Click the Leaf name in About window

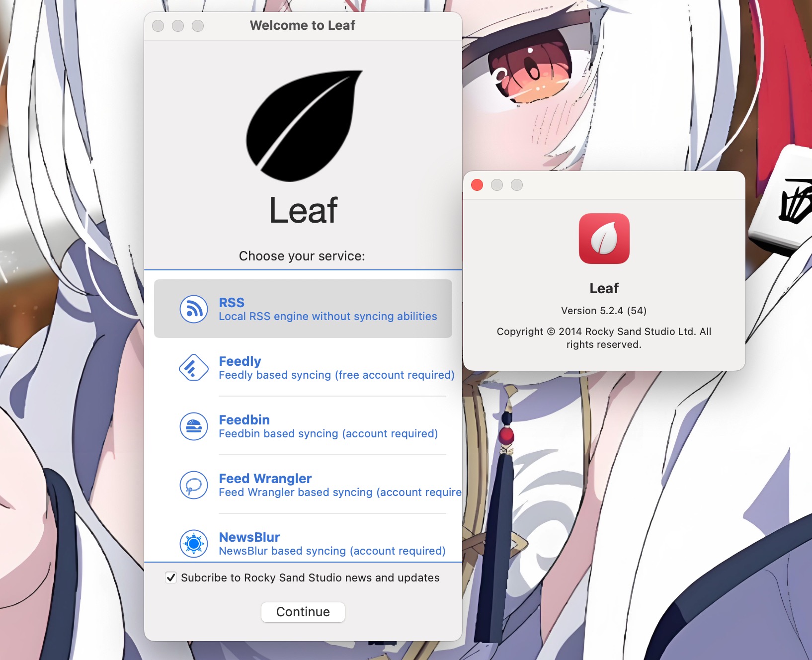pos(604,288)
